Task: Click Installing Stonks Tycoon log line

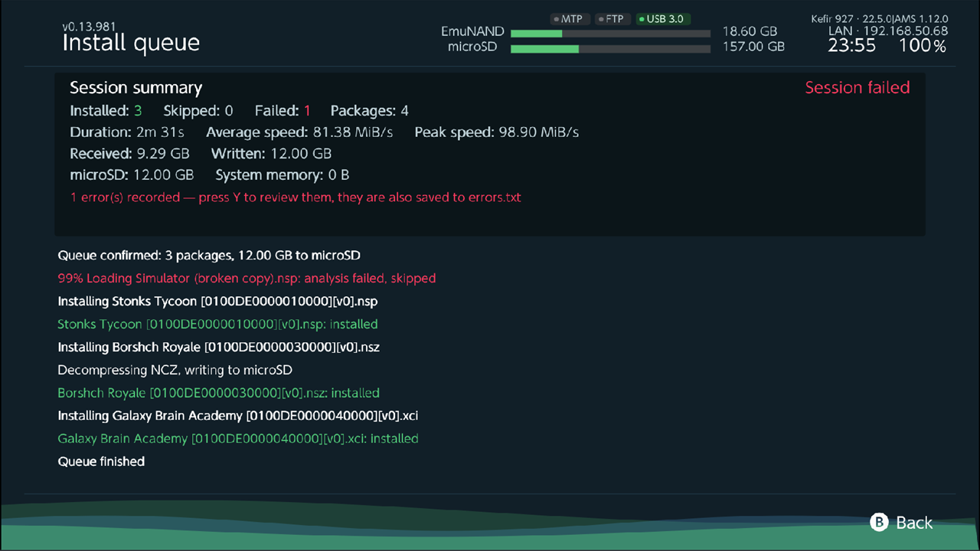Action: click(218, 301)
